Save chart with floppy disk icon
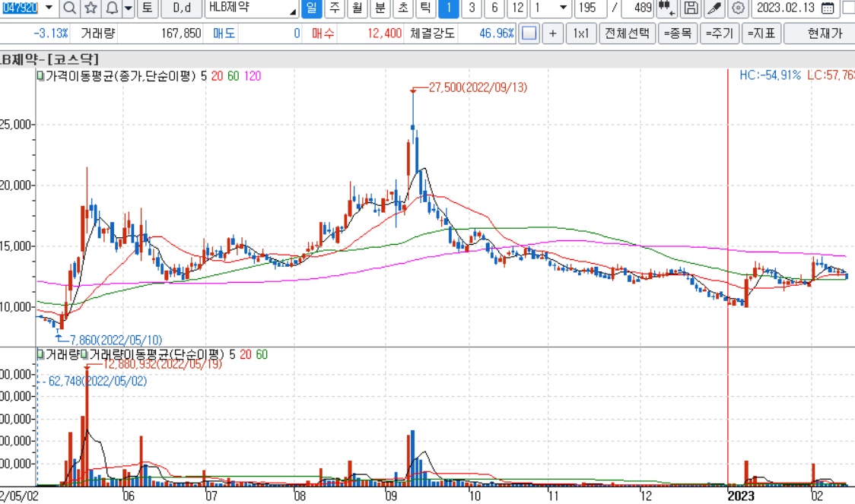The image size is (855, 504). [x=691, y=8]
